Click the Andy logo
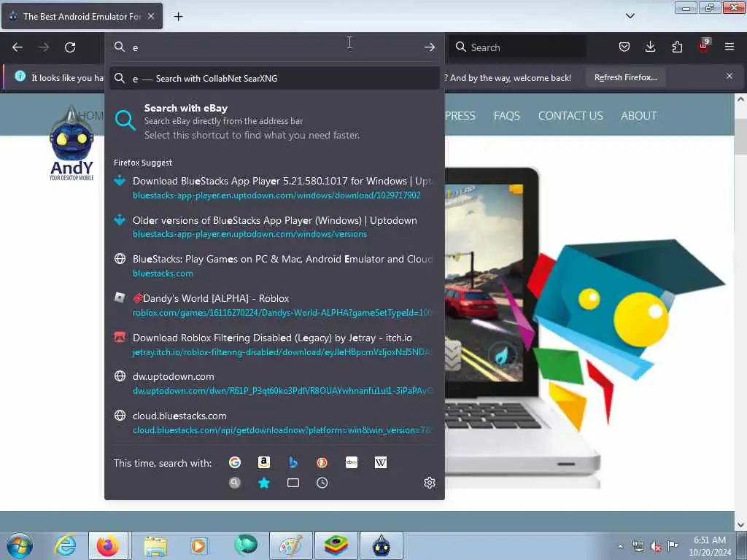The image size is (747, 560). click(71, 143)
